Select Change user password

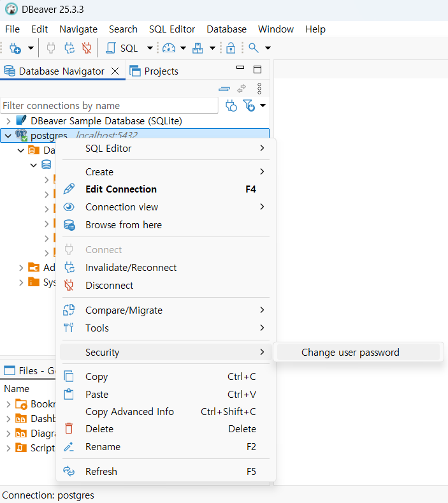(358, 353)
